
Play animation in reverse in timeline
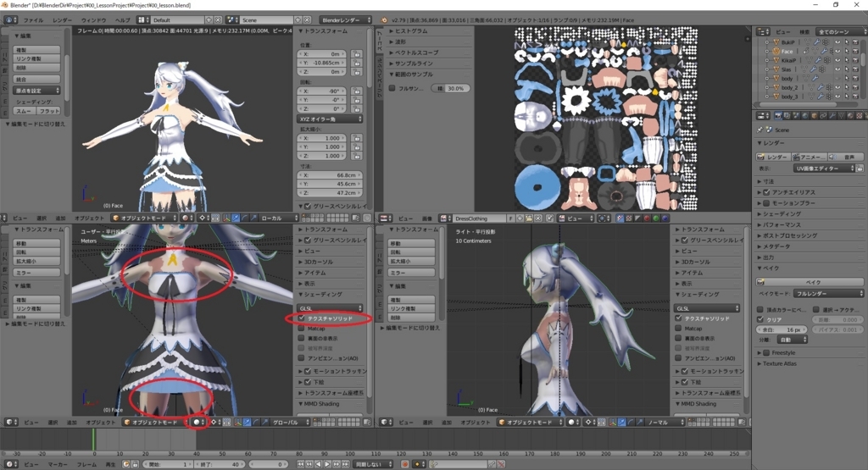(319, 464)
